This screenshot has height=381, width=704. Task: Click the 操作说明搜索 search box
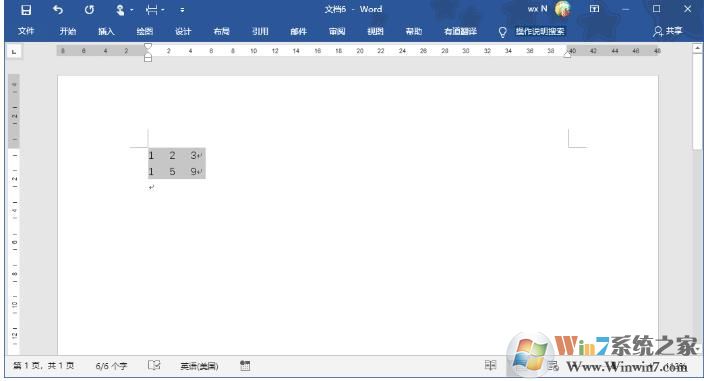[x=540, y=31]
